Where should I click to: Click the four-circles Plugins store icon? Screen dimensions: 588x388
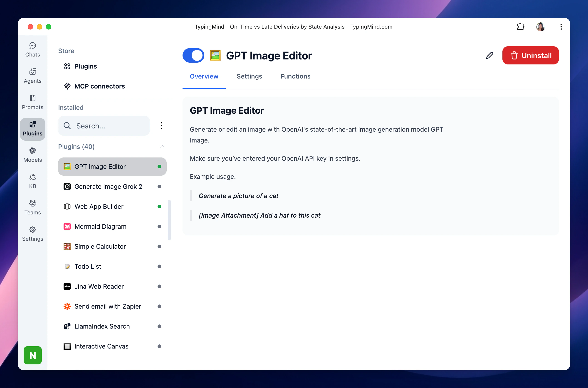pos(67,66)
